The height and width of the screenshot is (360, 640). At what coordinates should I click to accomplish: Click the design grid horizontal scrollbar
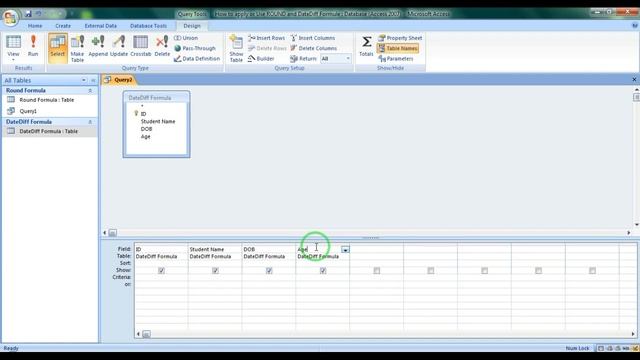point(386,334)
